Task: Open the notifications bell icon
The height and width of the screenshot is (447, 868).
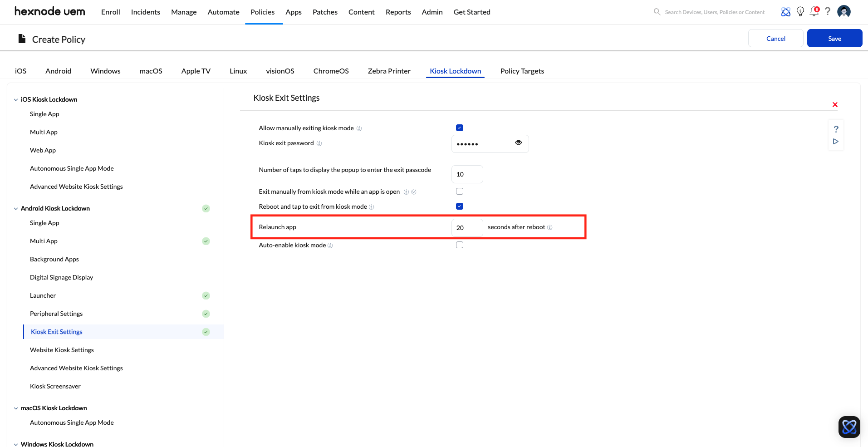Action: click(x=814, y=11)
